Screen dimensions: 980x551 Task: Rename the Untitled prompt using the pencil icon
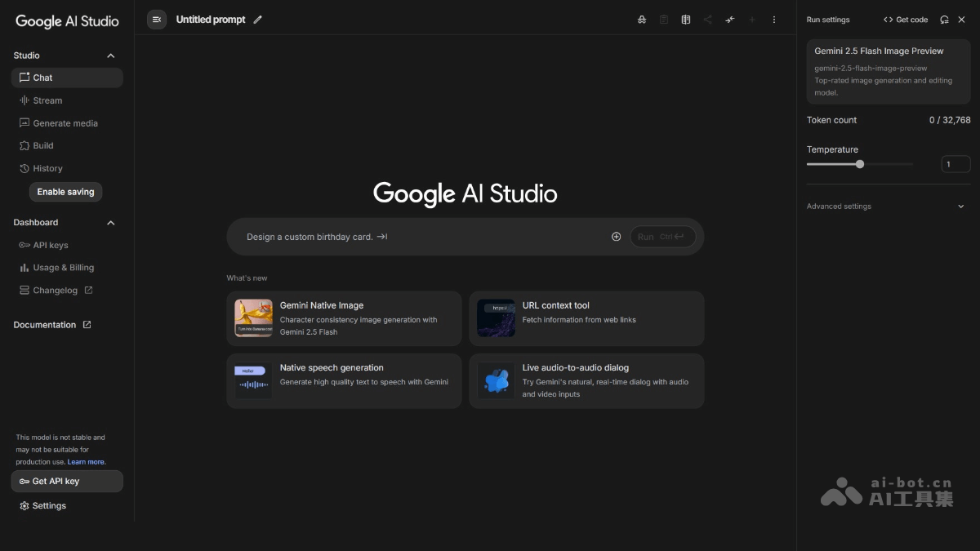coord(258,19)
